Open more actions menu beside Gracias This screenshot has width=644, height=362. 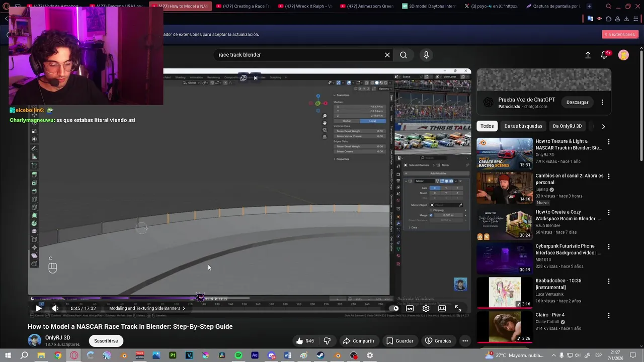[x=465, y=341]
